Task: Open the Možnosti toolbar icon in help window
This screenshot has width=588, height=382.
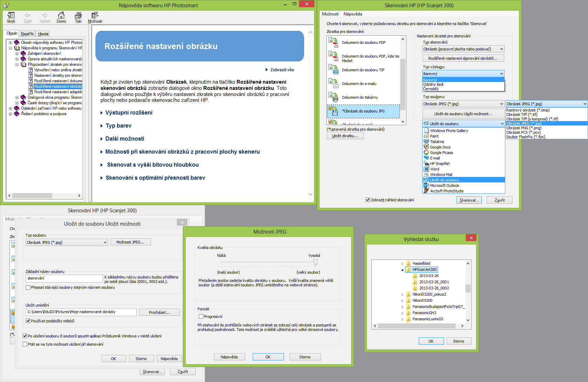Action: pyautogui.click(x=95, y=15)
